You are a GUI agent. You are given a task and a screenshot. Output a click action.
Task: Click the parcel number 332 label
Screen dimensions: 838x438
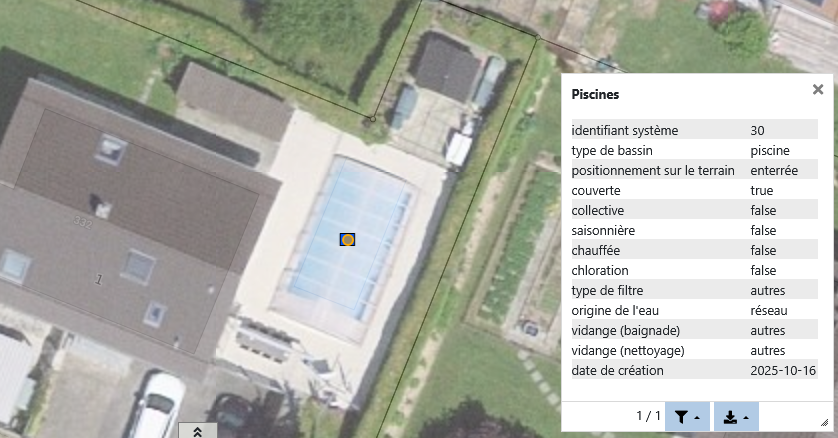(x=83, y=221)
